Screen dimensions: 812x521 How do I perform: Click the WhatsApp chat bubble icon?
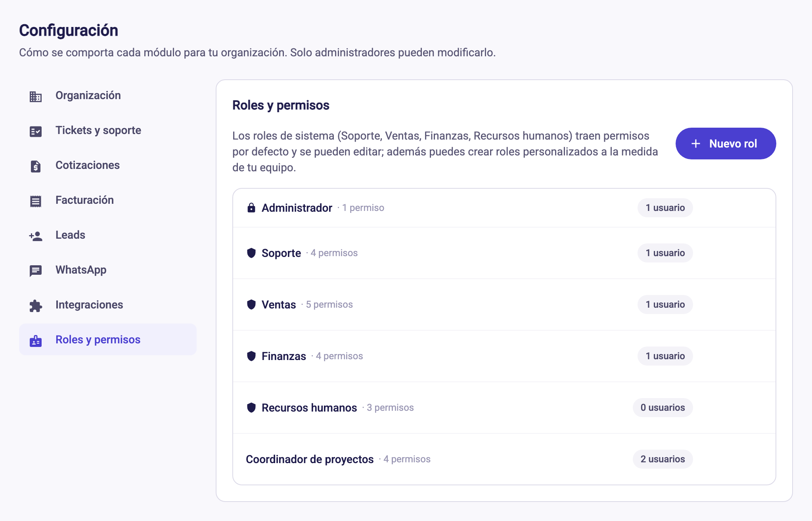[x=36, y=271]
